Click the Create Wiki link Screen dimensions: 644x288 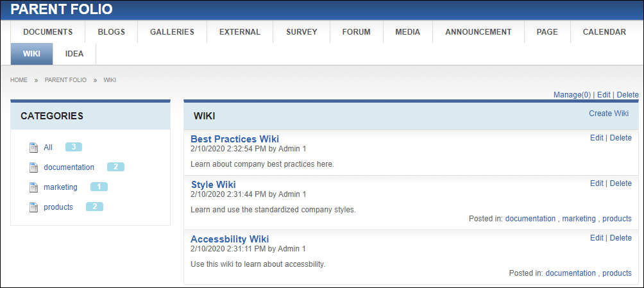click(609, 114)
